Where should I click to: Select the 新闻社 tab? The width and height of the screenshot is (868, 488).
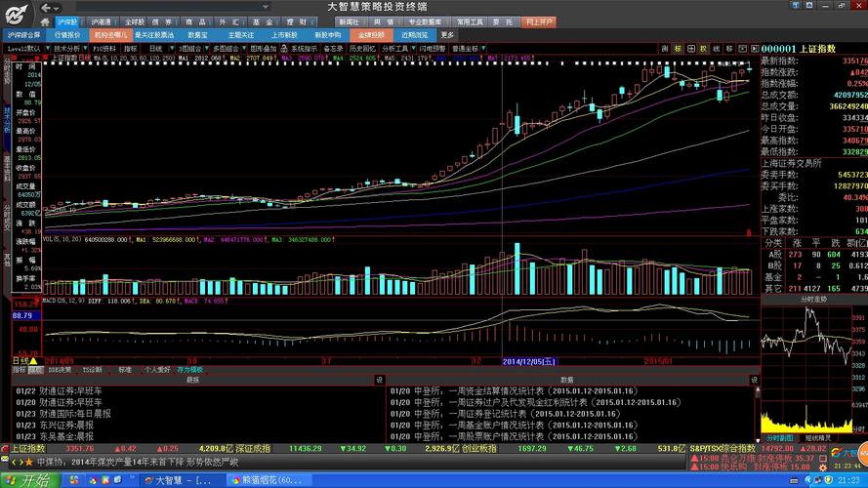click(x=350, y=22)
